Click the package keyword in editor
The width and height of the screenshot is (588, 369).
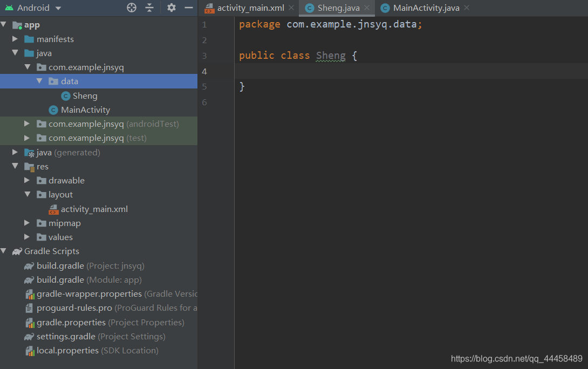pos(259,24)
